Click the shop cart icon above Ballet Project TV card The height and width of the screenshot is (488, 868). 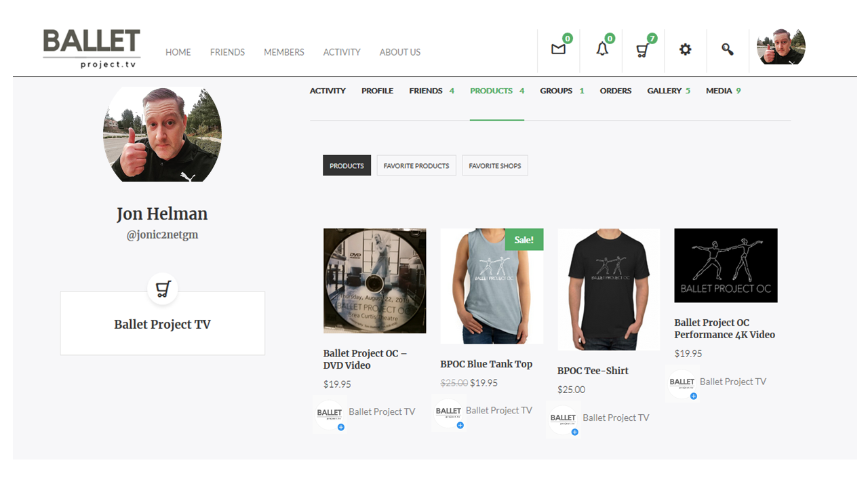click(x=163, y=289)
